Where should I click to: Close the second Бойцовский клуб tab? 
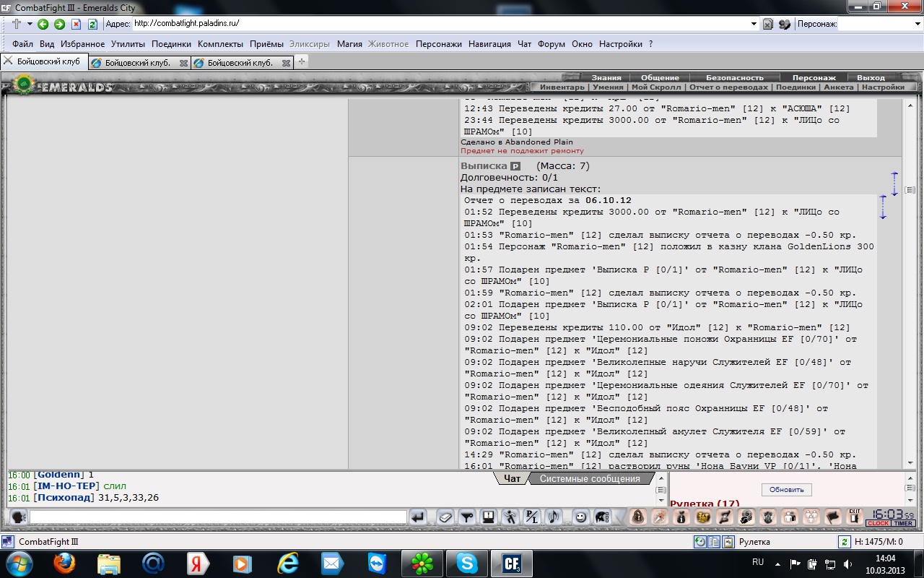tap(183, 63)
